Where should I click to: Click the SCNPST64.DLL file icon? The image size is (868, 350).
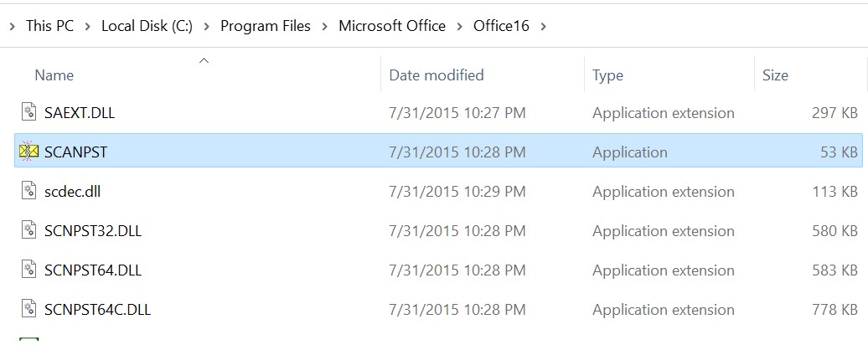point(28,270)
